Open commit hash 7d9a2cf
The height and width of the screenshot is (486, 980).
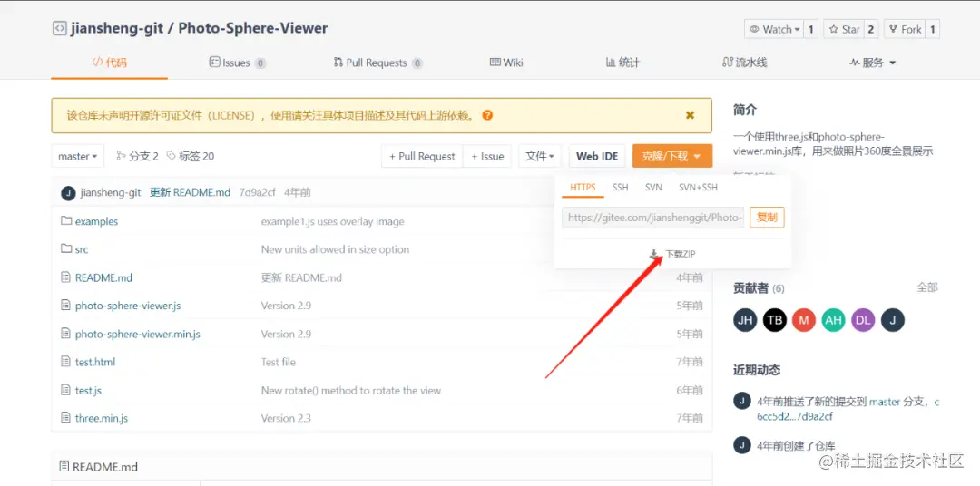pyautogui.click(x=257, y=192)
